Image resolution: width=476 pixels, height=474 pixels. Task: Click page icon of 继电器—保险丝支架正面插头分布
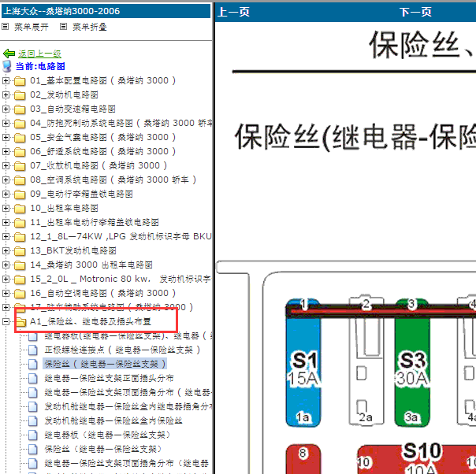coord(33,379)
